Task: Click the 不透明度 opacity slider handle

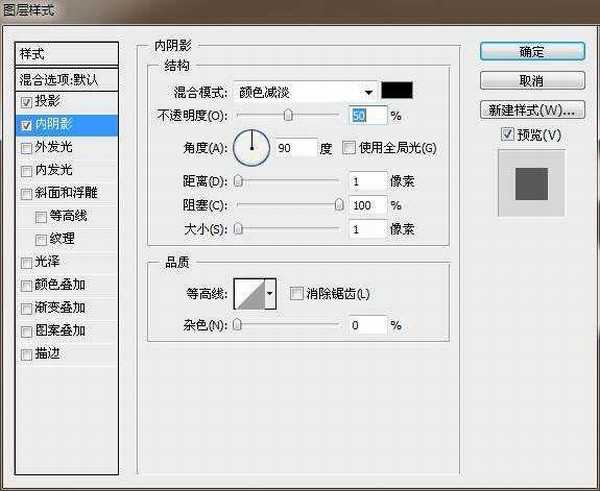Action: tap(288, 116)
